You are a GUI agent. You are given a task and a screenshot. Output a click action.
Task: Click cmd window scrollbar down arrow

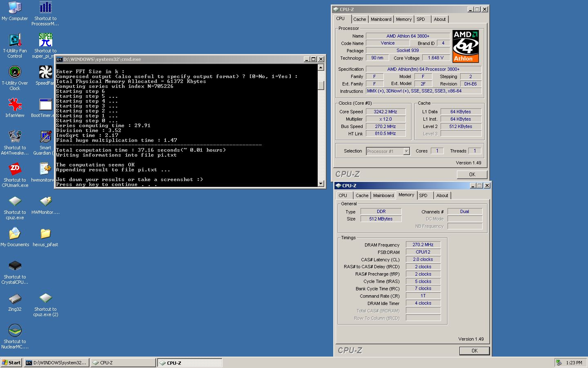pos(321,184)
